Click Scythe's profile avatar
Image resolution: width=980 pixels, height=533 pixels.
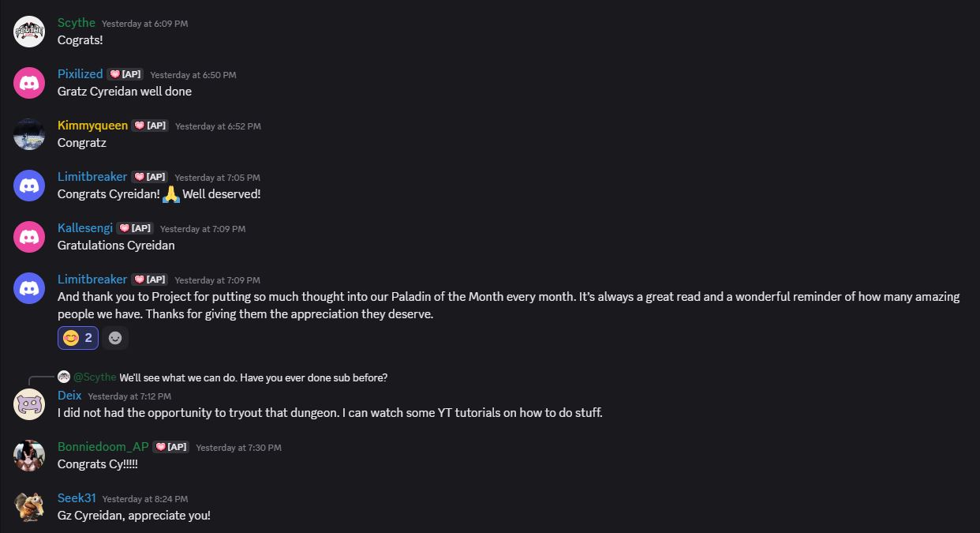click(29, 32)
